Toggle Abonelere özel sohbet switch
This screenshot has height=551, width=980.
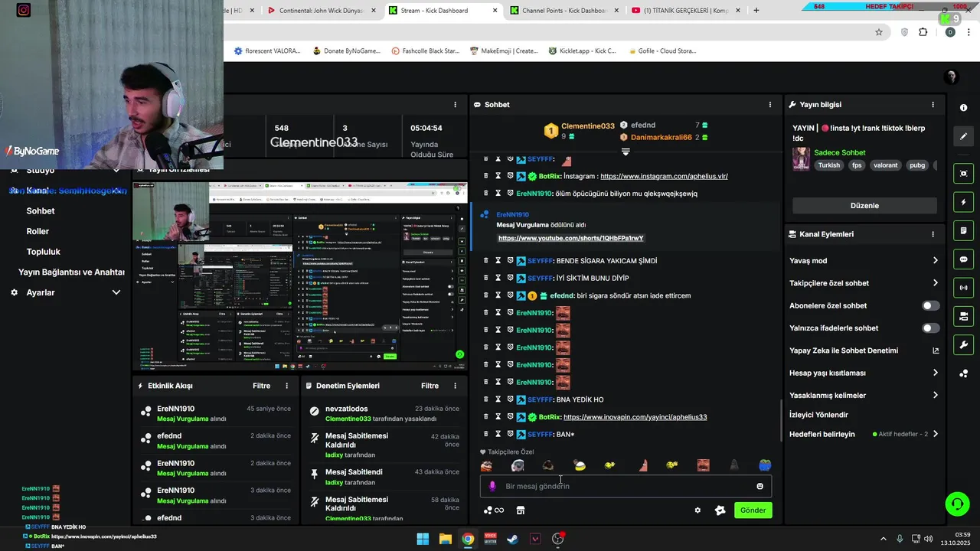click(930, 305)
